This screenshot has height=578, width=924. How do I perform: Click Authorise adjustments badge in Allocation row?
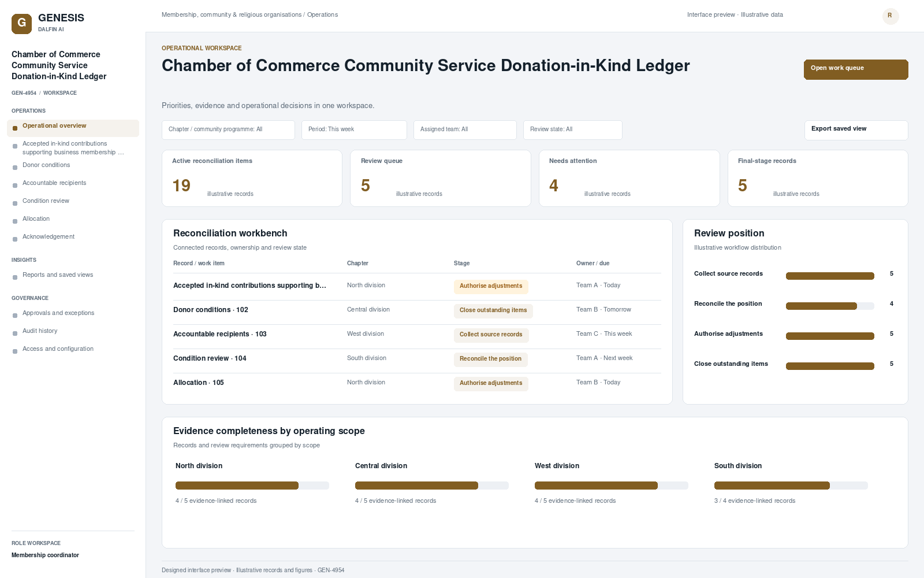point(491,383)
